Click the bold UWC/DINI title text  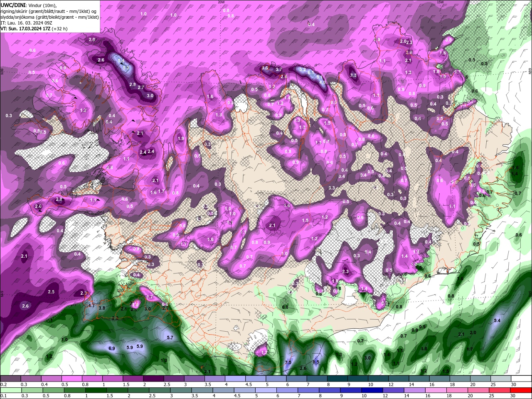[14, 5]
